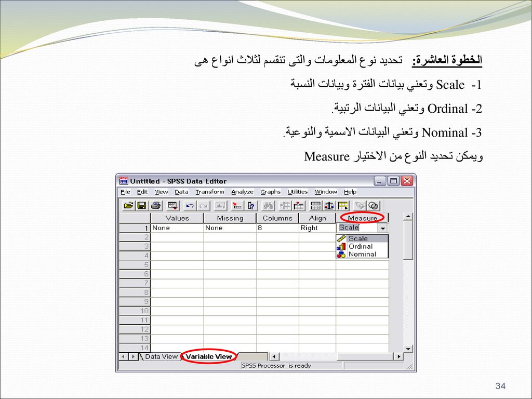Select Nominal from the measure list
The image size is (532, 399).
tap(362, 254)
